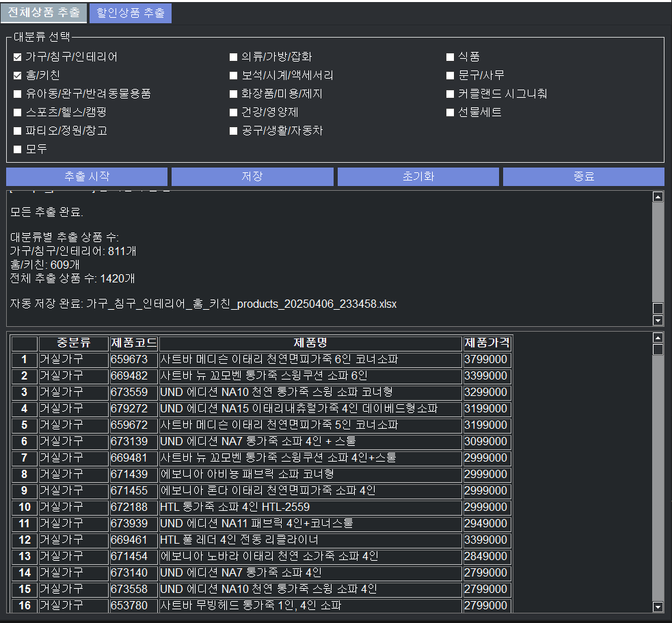Viewport: 672px width, 623px height.
Task: Enable the 커클랜드 시그니춰 checkbox
Action: point(451,94)
